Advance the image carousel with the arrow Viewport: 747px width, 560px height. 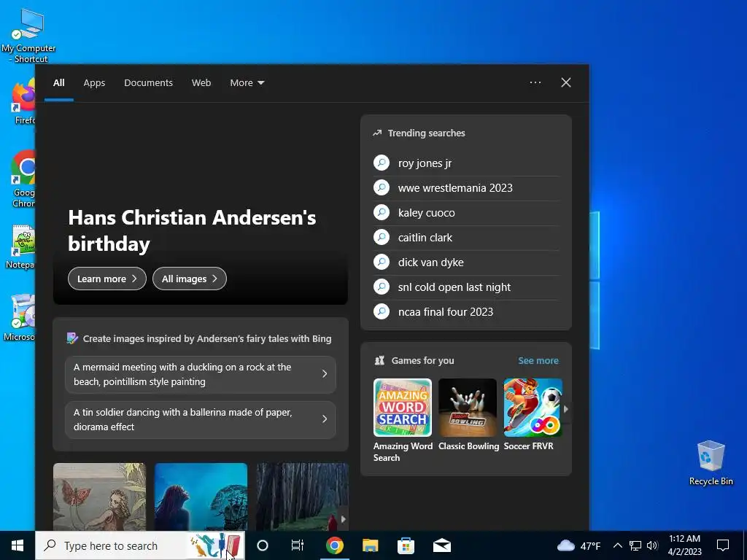[343, 519]
